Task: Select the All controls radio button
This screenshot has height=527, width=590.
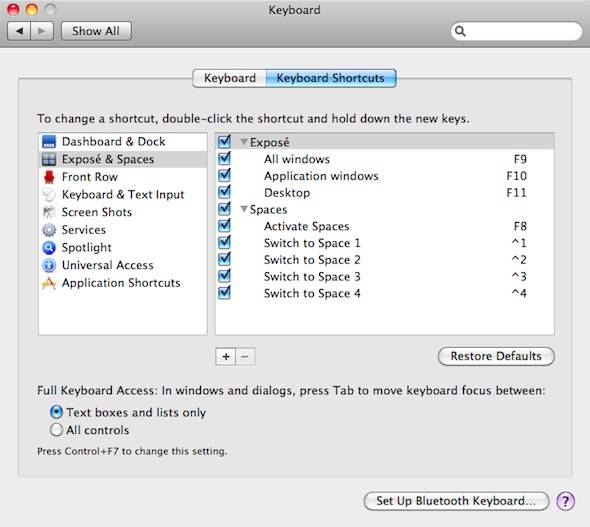Action: [x=56, y=430]
